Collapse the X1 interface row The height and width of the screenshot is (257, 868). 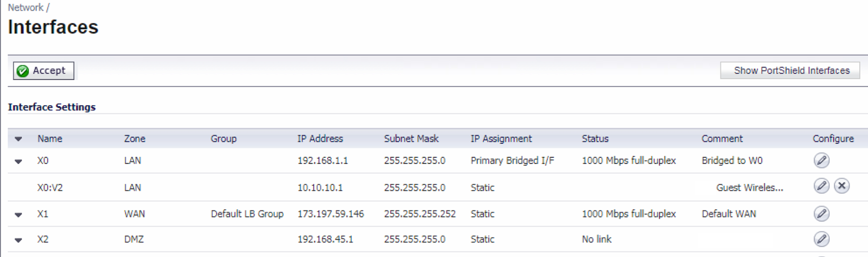point(18,215)
